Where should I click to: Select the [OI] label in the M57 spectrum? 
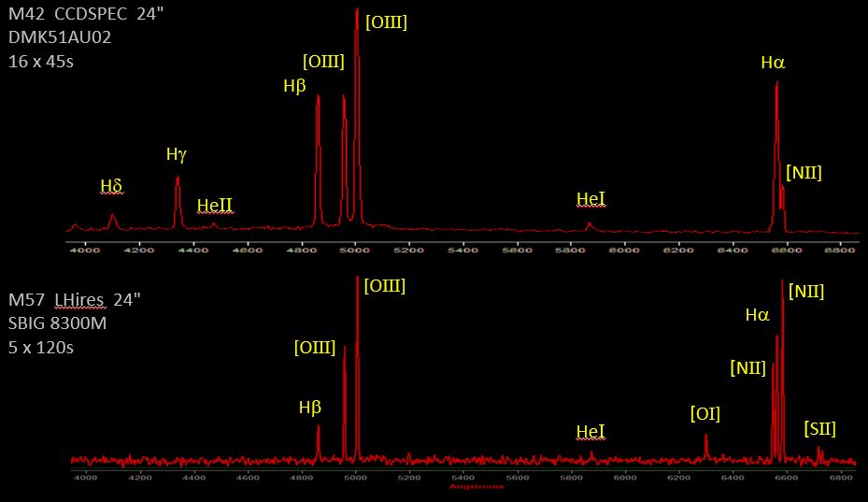pos(704,413)
